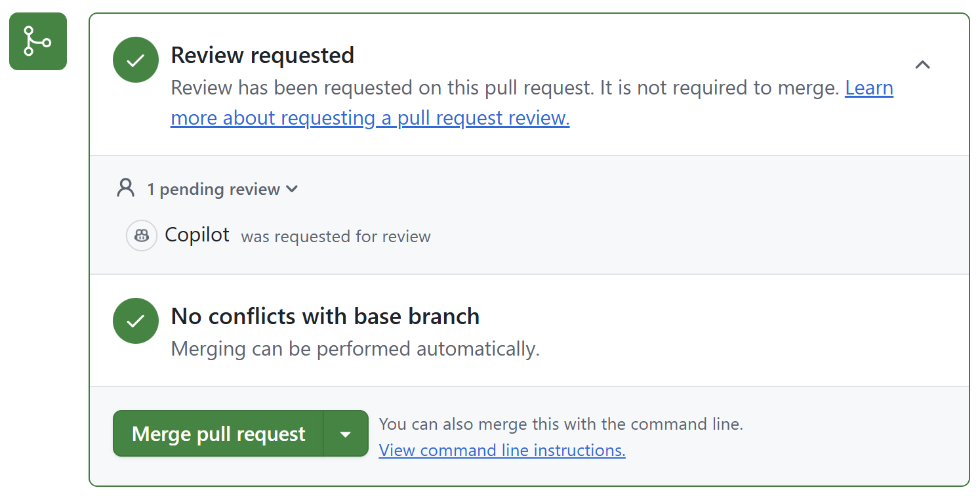Click the No conflicts green checkmark icon
The height and width of the screenshot is (496, 980).
point(136,321)
